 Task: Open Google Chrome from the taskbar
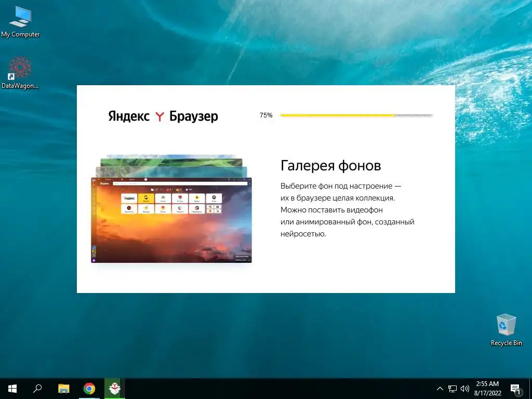[x=89, y=389]
